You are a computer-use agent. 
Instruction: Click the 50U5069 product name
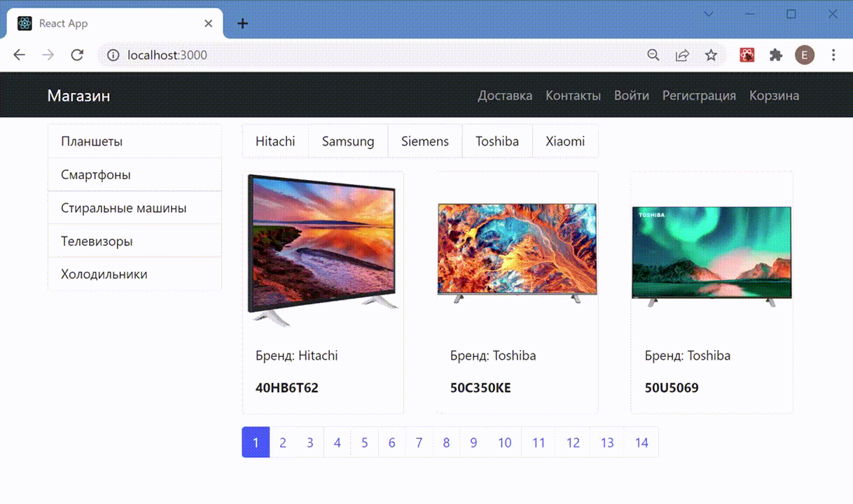672,388
